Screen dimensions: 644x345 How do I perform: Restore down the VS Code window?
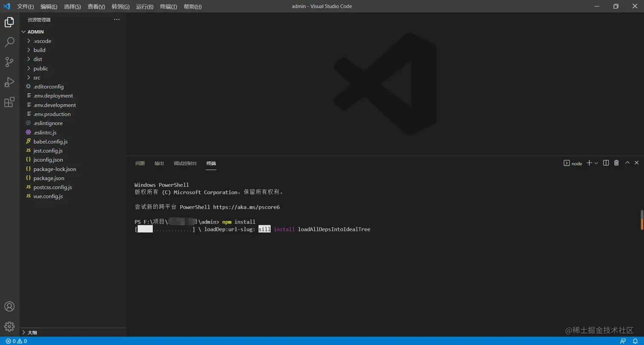click(x=615, y=6)
